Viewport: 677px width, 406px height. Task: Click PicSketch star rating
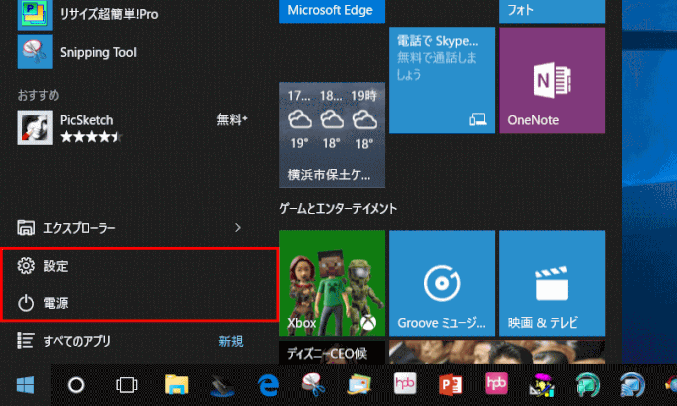point(91,137)
